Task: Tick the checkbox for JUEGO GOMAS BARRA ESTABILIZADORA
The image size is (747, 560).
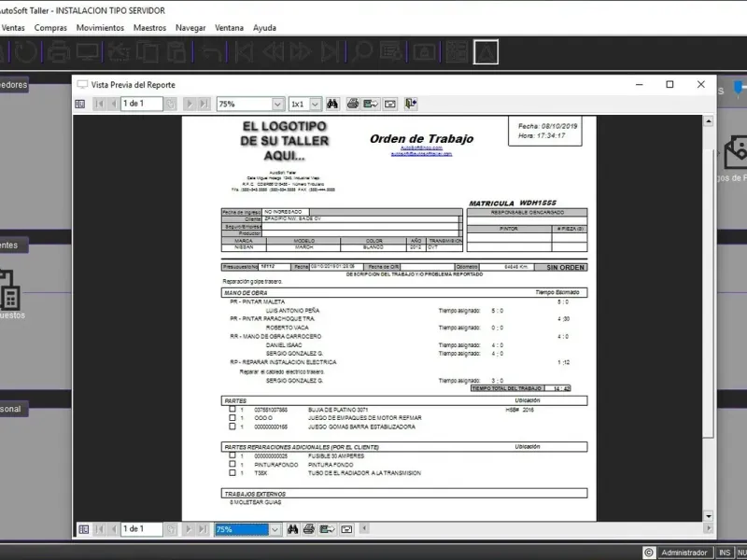Action: [x=232, y=427]
